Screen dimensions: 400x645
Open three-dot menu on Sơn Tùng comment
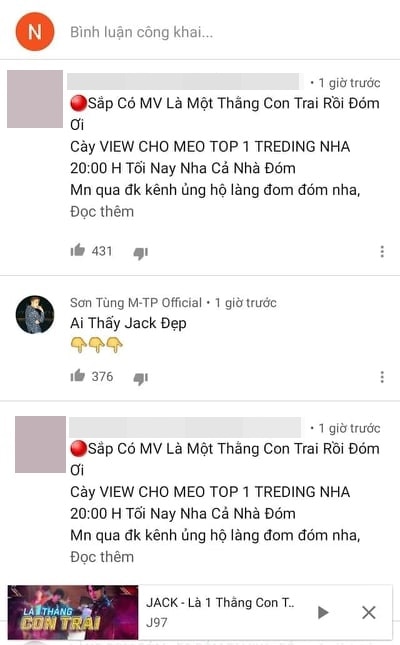[x=382, y=377]
